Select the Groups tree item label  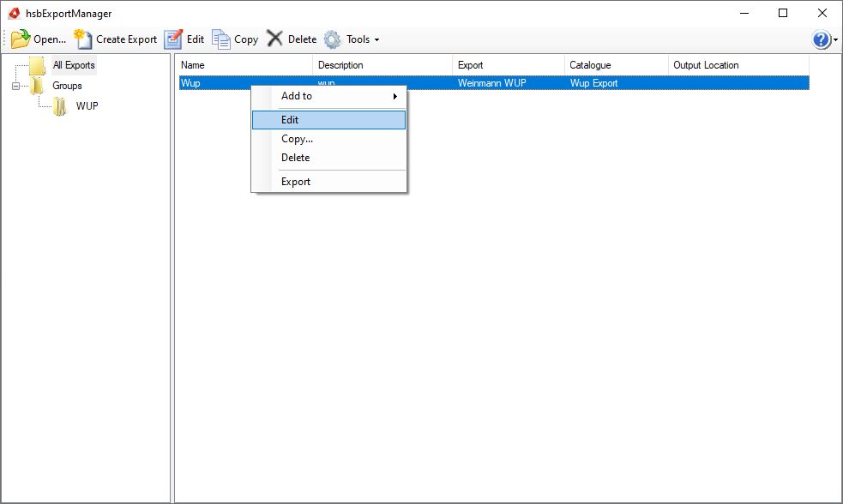click(x=67, y=86)
